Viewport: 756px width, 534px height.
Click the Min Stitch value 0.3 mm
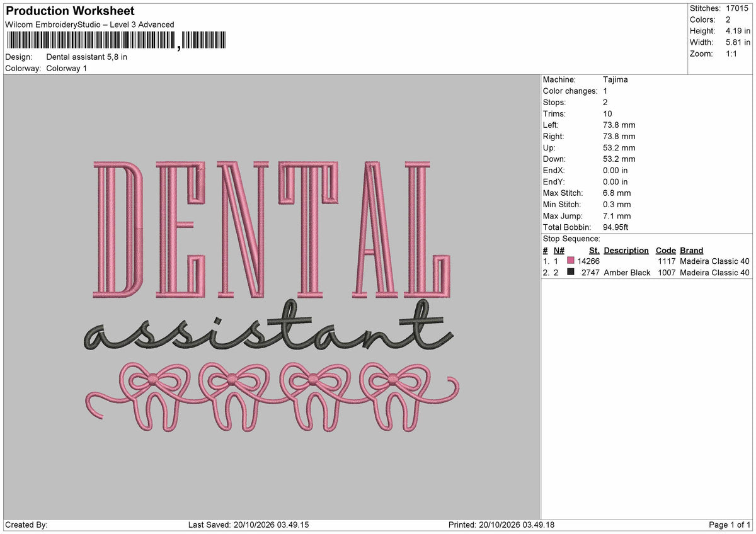coord(617,204)
